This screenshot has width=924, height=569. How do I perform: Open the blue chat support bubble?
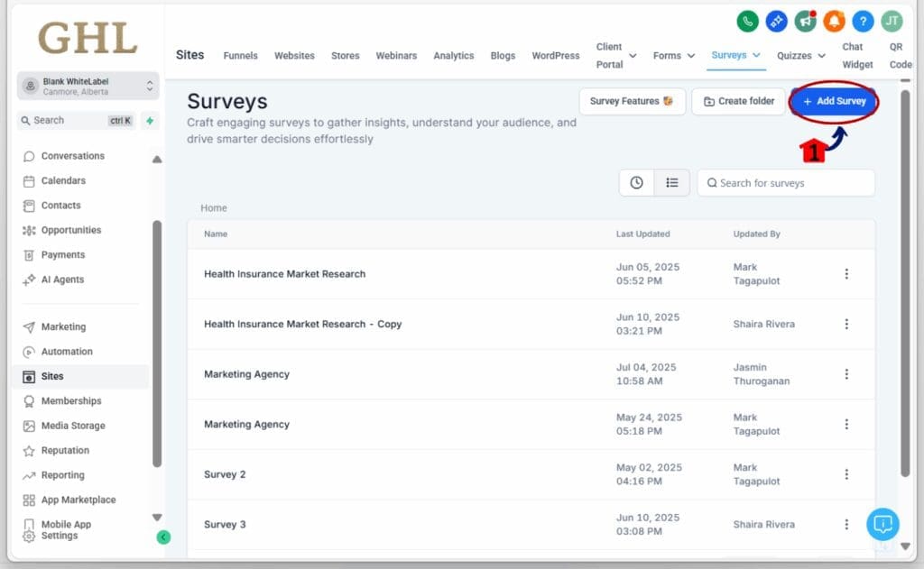[x=882, y=524]
